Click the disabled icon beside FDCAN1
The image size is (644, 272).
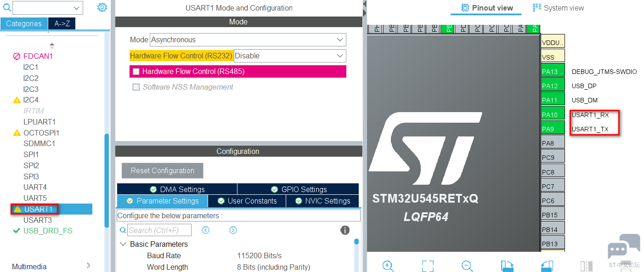17,56
